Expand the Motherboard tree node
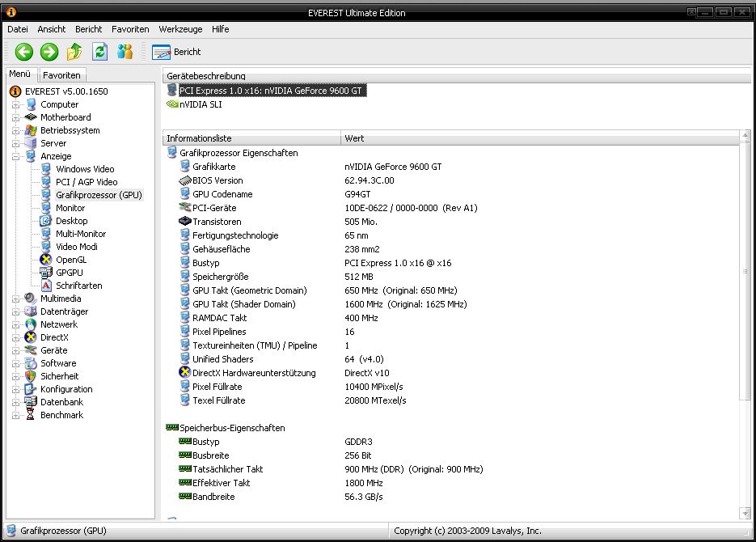This screenshot has height=542, width=756. click(15, 117)
